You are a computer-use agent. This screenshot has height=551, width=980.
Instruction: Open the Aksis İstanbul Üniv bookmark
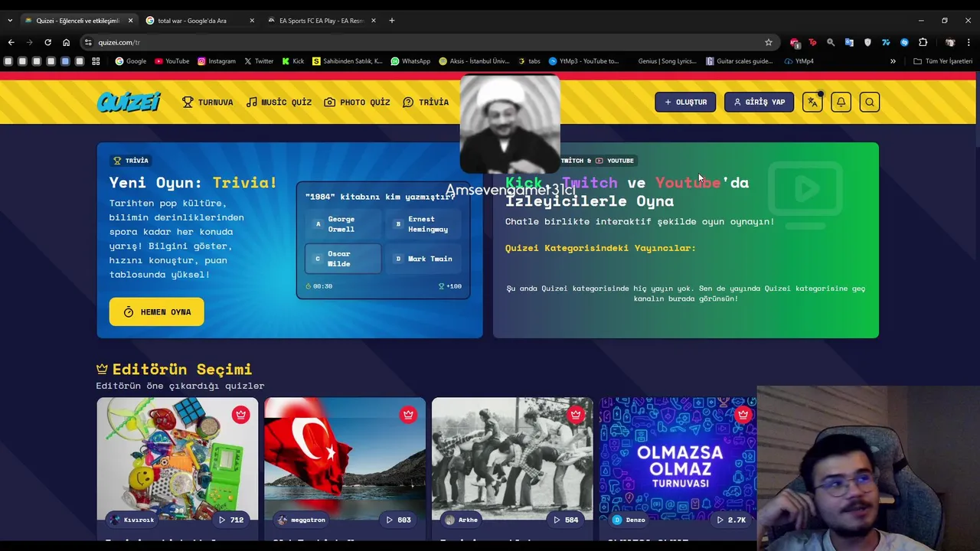[475, 61]
